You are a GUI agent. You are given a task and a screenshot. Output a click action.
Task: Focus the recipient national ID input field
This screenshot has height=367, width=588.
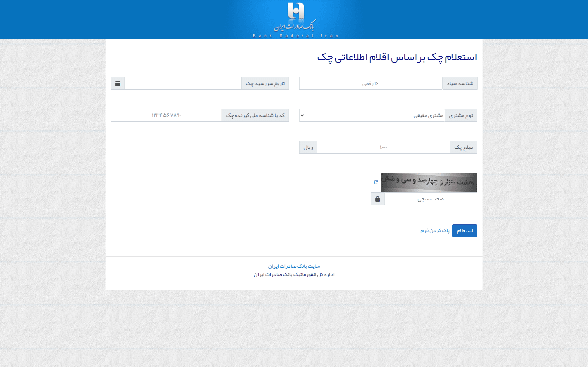pyautogui.click(x=166, y=115)
